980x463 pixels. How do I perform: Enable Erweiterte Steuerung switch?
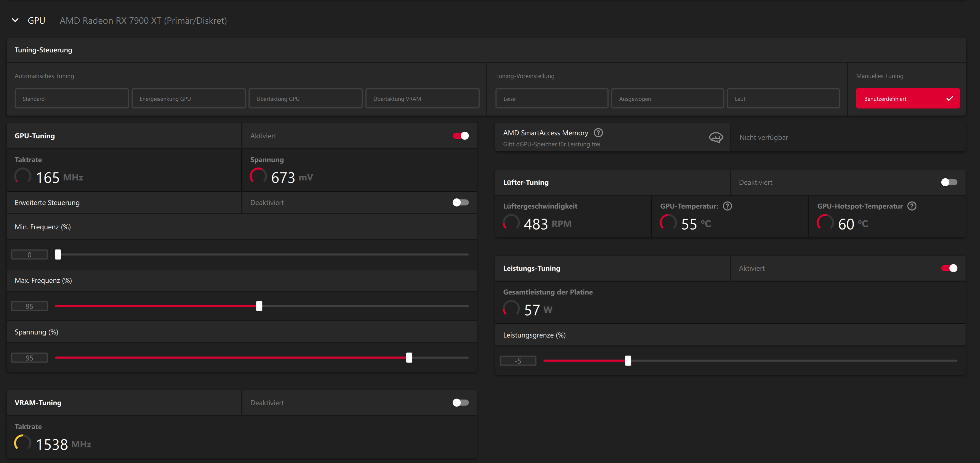pyautogui.click(x=460, y=202)
